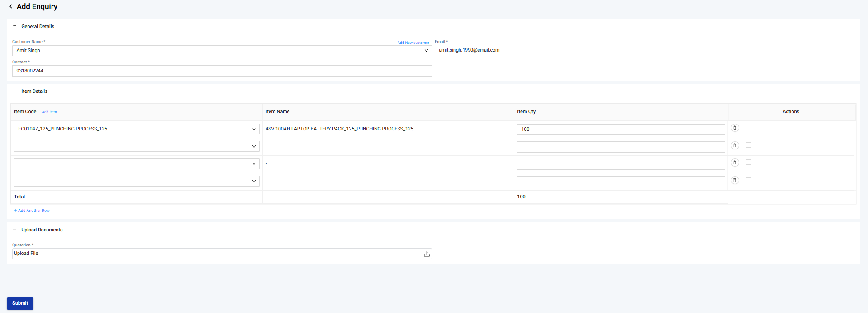Collapse the Item Details section
This screenshot has height=336, width=868.
click(x=15, y=91)
